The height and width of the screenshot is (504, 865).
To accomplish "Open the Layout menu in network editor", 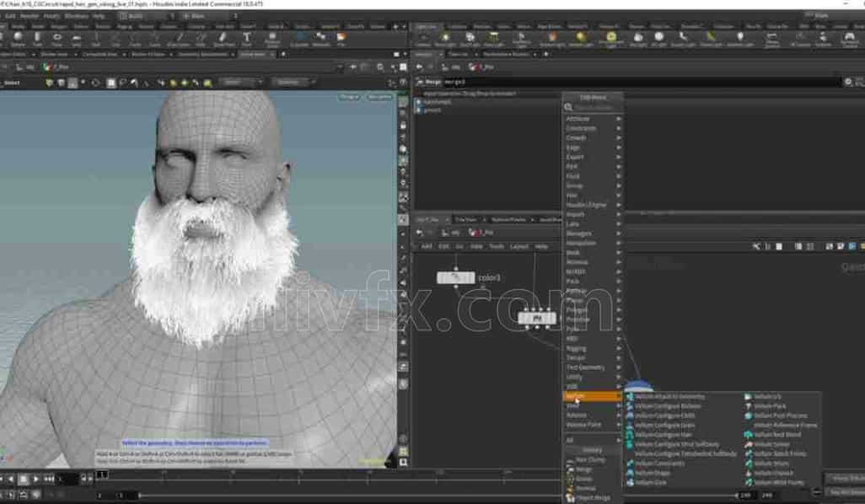I will click(x=519, y=246).
